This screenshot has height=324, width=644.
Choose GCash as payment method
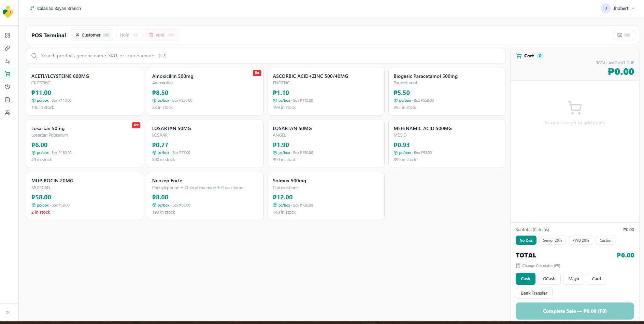(549, 279)
